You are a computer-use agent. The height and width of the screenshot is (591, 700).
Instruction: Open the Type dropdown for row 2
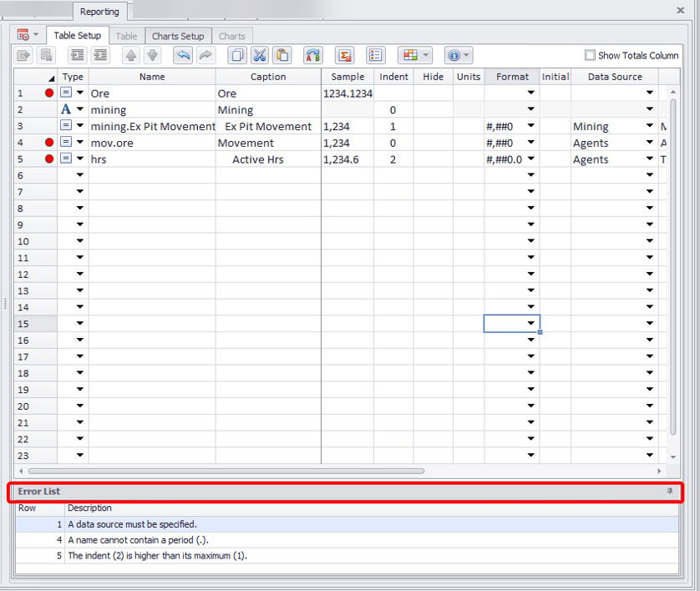(x=80, y=110)
